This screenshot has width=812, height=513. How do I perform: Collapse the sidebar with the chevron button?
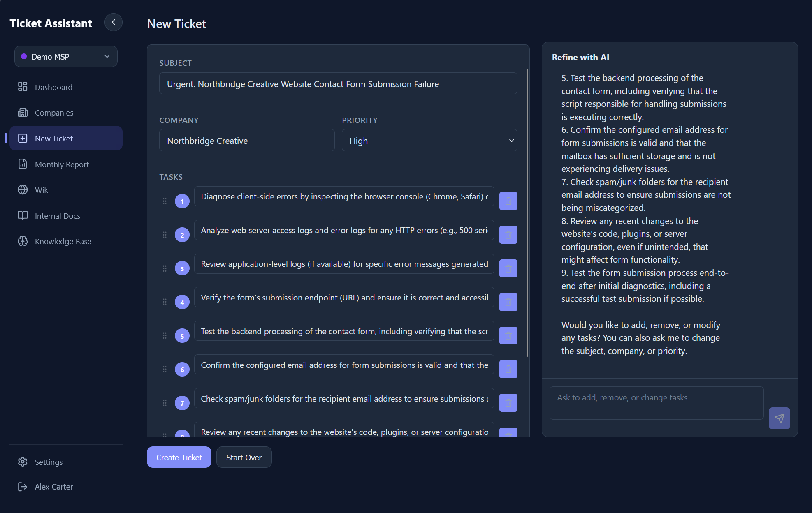[x=114, y=22]
